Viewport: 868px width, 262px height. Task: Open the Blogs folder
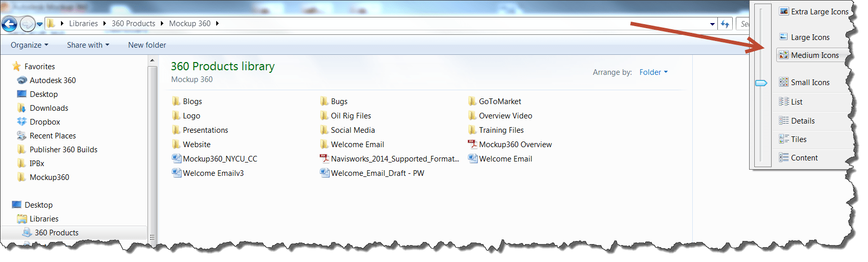[187, 101]
